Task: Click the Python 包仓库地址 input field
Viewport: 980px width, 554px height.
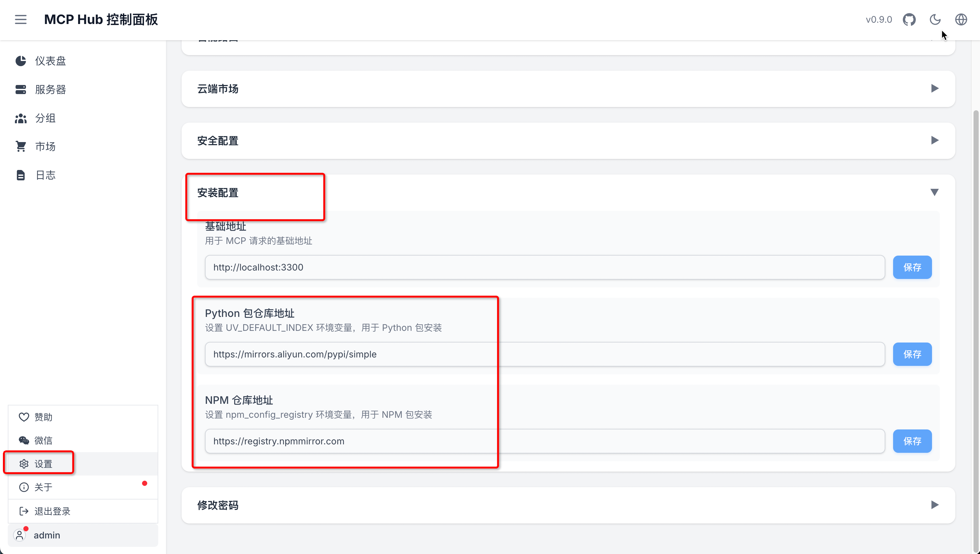Action: pos(545,354)
